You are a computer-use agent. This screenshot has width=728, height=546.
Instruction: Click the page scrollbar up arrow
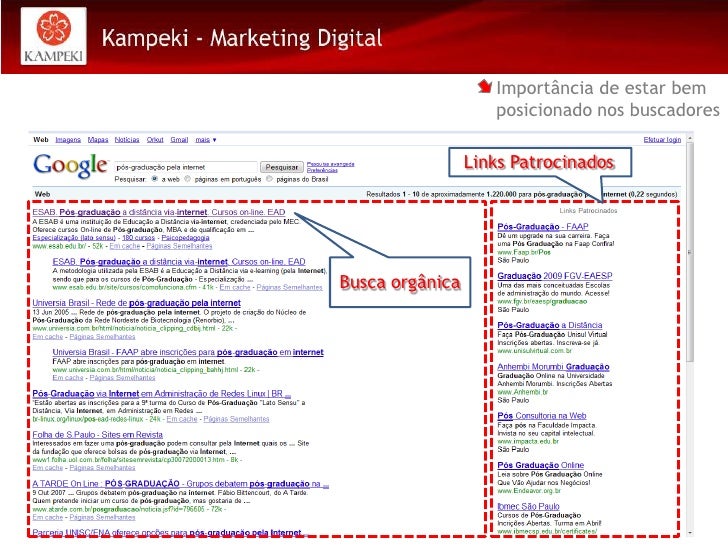pyautogui.click(x=689, y=138)
